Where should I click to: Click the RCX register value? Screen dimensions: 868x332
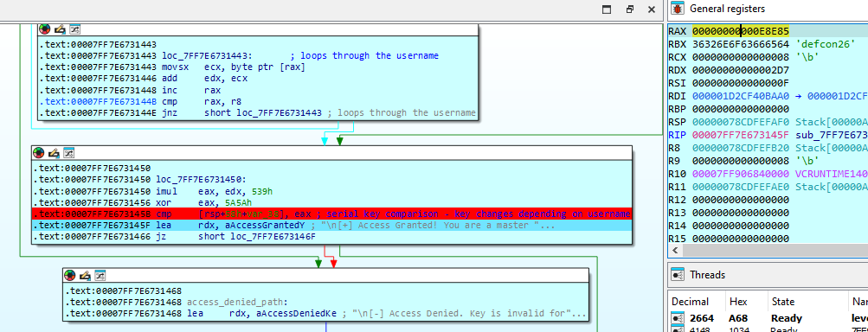741,58
